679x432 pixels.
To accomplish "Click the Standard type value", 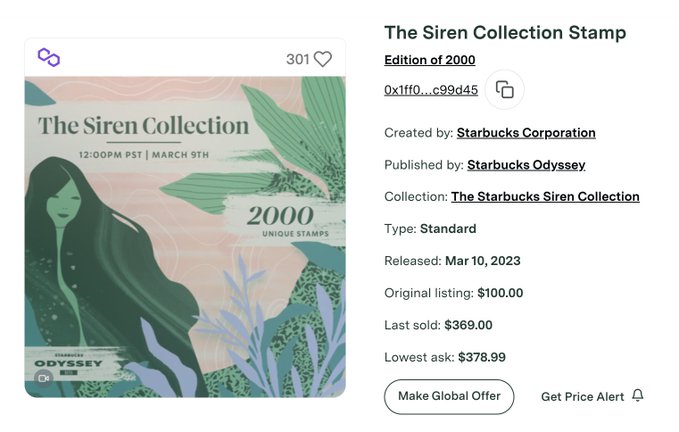I will (x=448, y=229).
